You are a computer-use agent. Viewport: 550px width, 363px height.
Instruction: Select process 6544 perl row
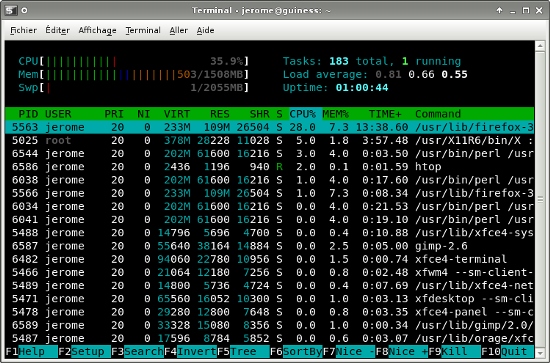[x=269, y=154]
